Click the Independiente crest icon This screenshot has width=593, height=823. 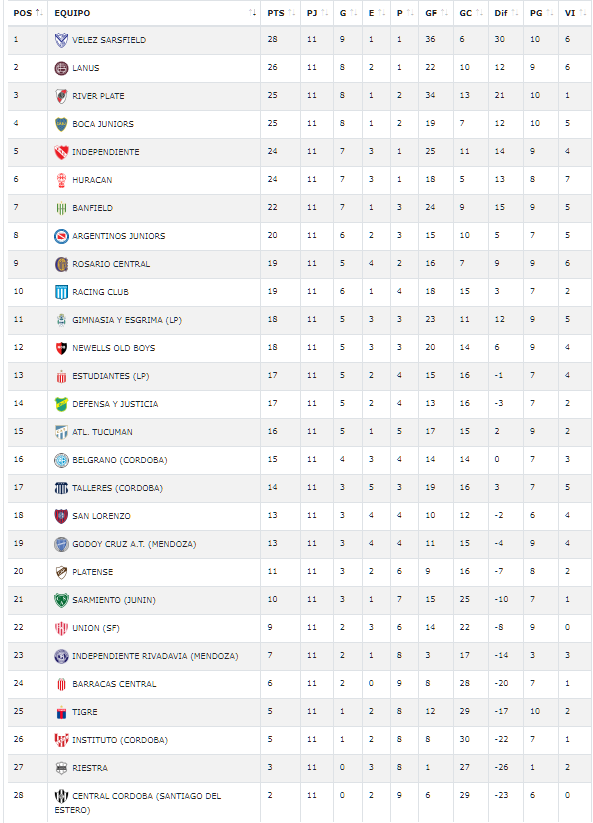click(61, 152)
